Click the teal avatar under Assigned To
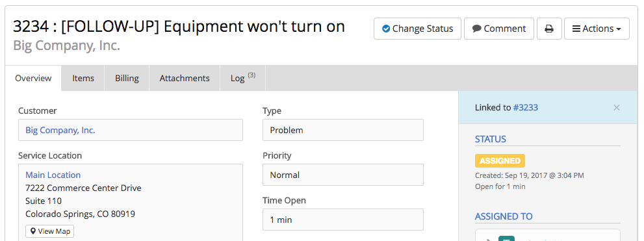 point(506,238)
